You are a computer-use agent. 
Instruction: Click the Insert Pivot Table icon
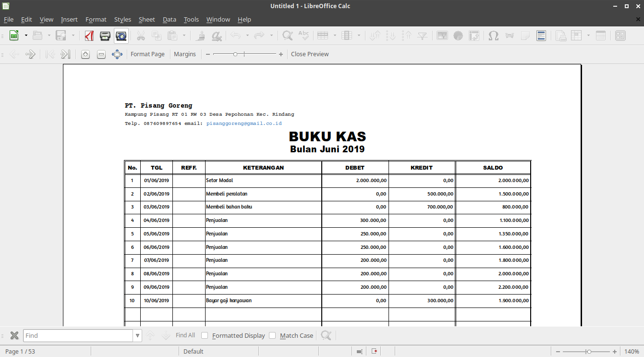[474, 36]
